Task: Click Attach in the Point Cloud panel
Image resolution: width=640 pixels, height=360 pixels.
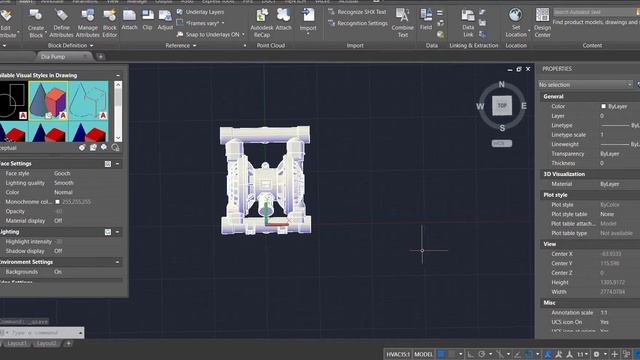Action: pyautogui.click(x=283, y=20)
